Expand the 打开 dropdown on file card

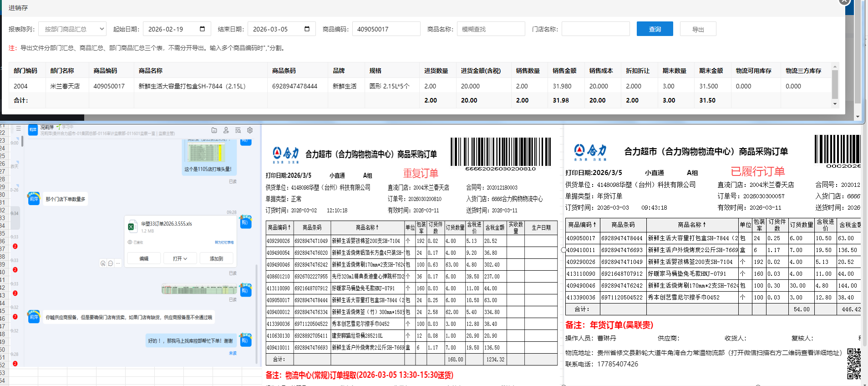(180, 258)
